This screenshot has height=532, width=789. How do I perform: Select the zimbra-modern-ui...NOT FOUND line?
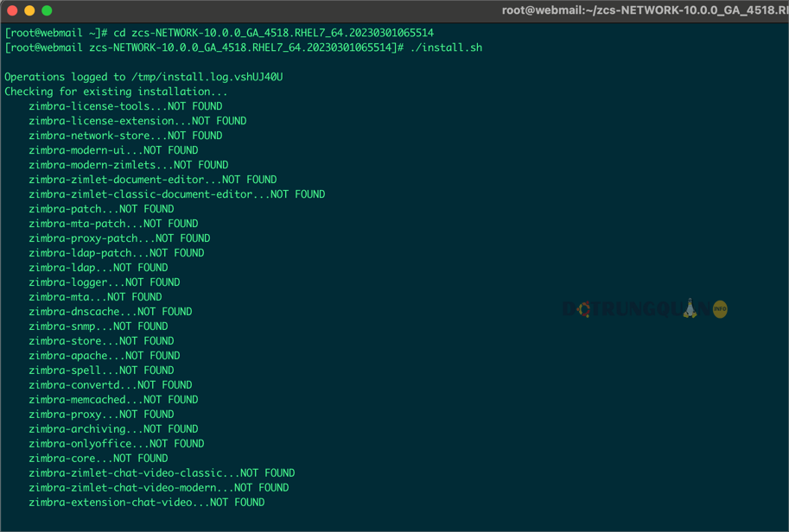113,150
